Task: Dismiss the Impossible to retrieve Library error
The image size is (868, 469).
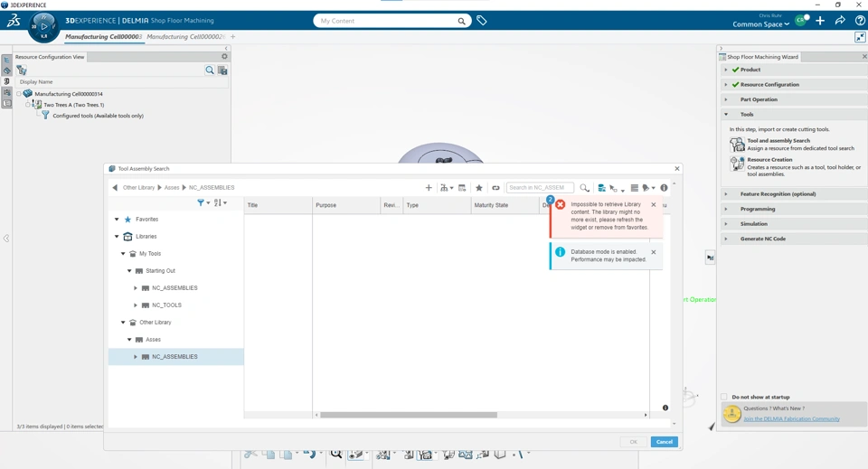Action: tap(653, 204)
